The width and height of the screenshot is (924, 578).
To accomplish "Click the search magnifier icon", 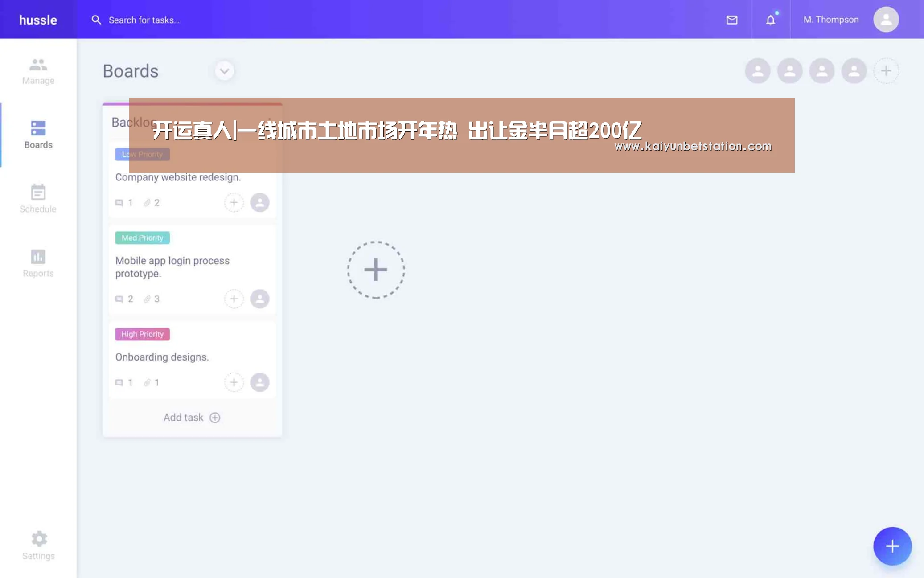I will pyautogui.click(x=96, y=20).
